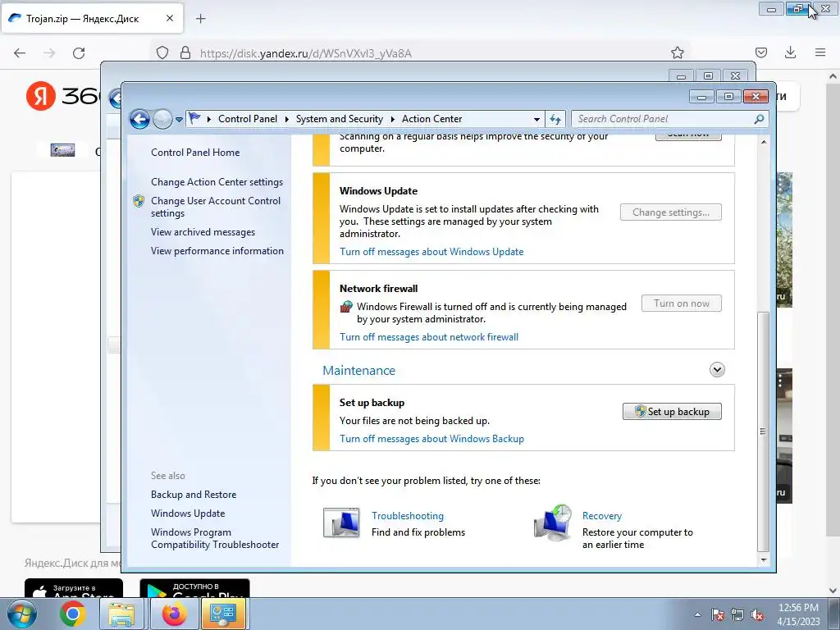Click Turn on now for network firewall
This screenshot has width=840, height=630.
682,304
